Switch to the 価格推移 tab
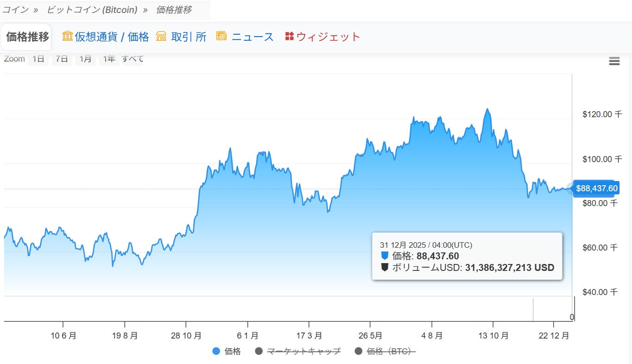This screenshot has height=364, width=632. [27, 37]
